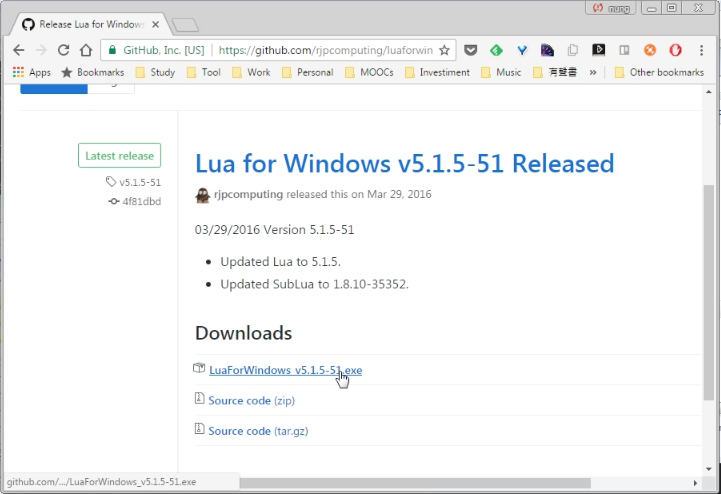This screenshot has height=494, width=721.
Task: Open the Chrome three-dot menu
Action: (701, 50)
